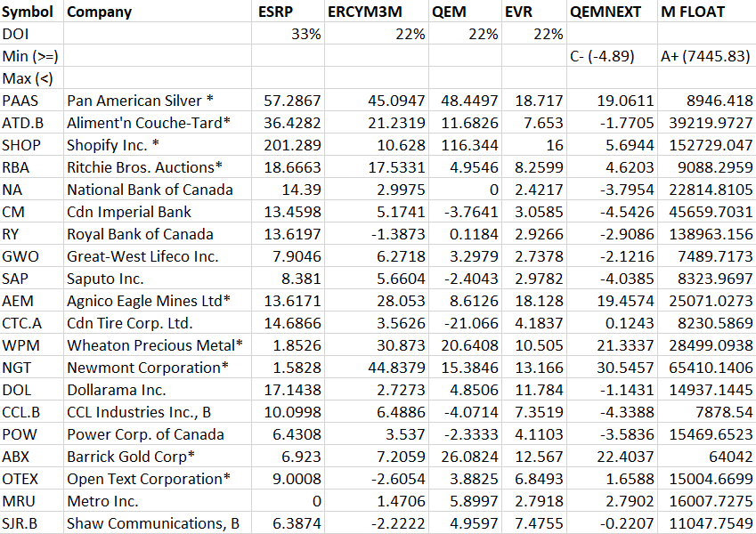
Task: Select the Min QEMNEXT cell C- (-4.89)
Action: pos(602,56)
